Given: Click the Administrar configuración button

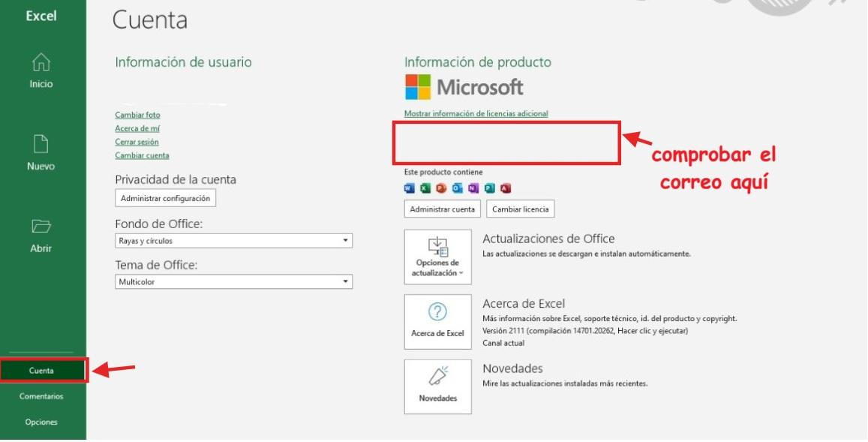Looking at the screenshot, I should [166, 198].
